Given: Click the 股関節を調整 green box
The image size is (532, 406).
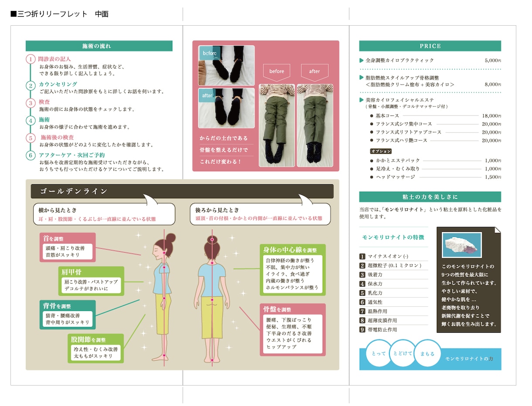Looking at the screenshot, I should 96,348.
